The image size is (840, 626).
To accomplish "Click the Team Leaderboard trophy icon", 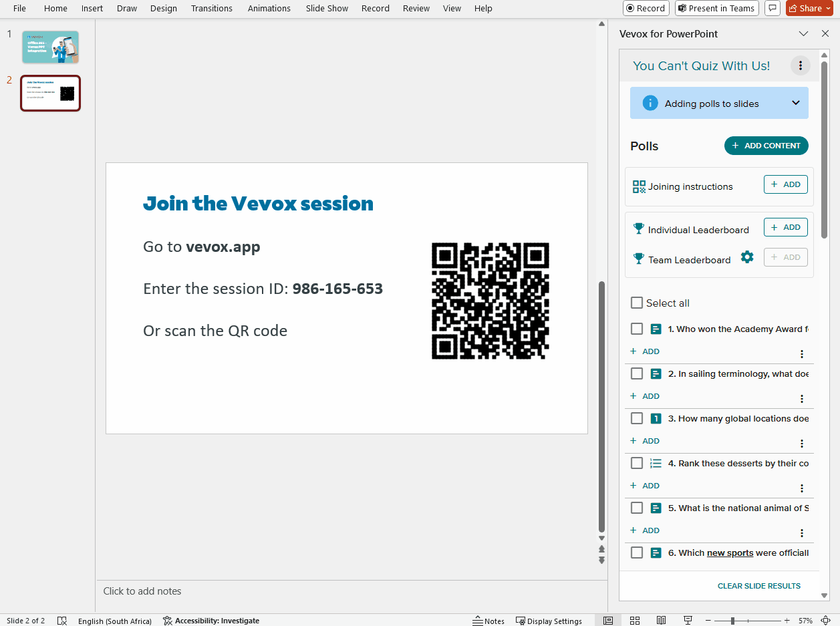I will (x=639, y=259).
